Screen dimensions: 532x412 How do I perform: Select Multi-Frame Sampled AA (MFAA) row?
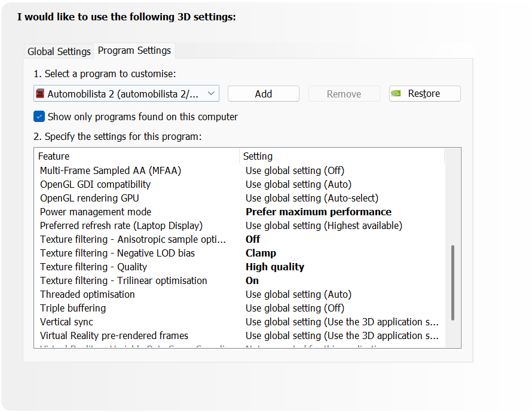[111, 170]
